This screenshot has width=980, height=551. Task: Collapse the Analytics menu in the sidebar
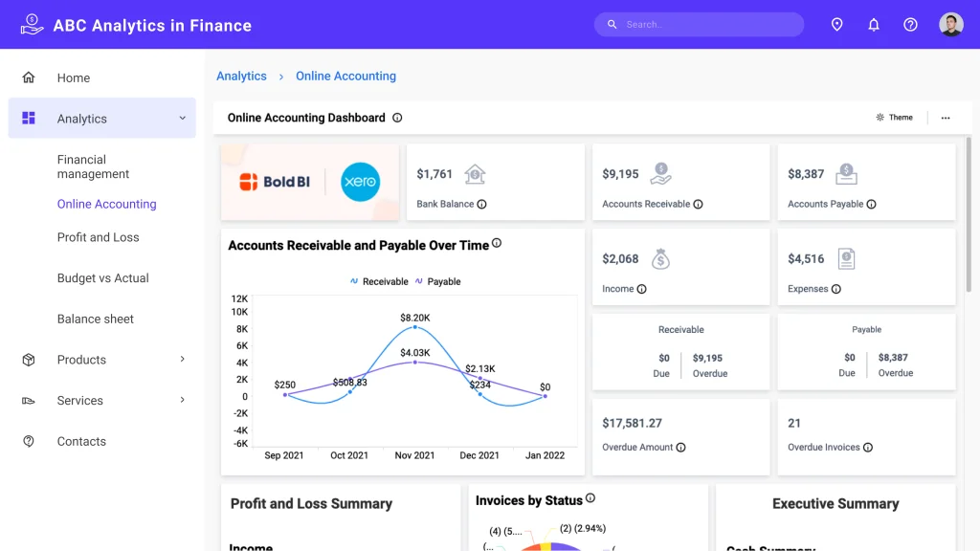point(182,119)
